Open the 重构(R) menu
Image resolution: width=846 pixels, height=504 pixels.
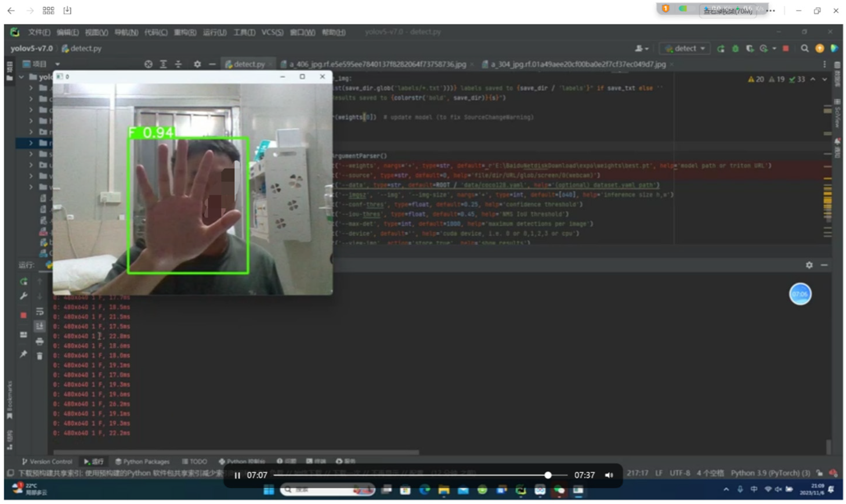(185, 32)
